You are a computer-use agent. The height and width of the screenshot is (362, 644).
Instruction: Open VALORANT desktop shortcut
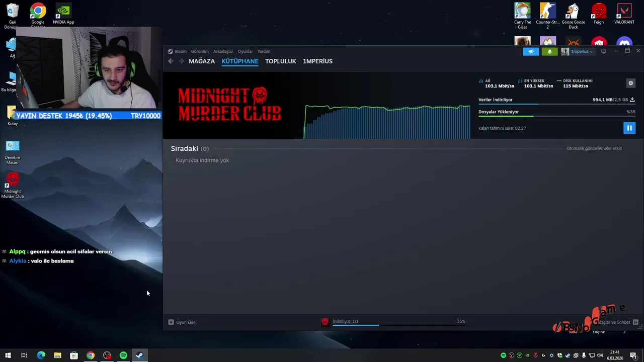(x=624, y=14)
